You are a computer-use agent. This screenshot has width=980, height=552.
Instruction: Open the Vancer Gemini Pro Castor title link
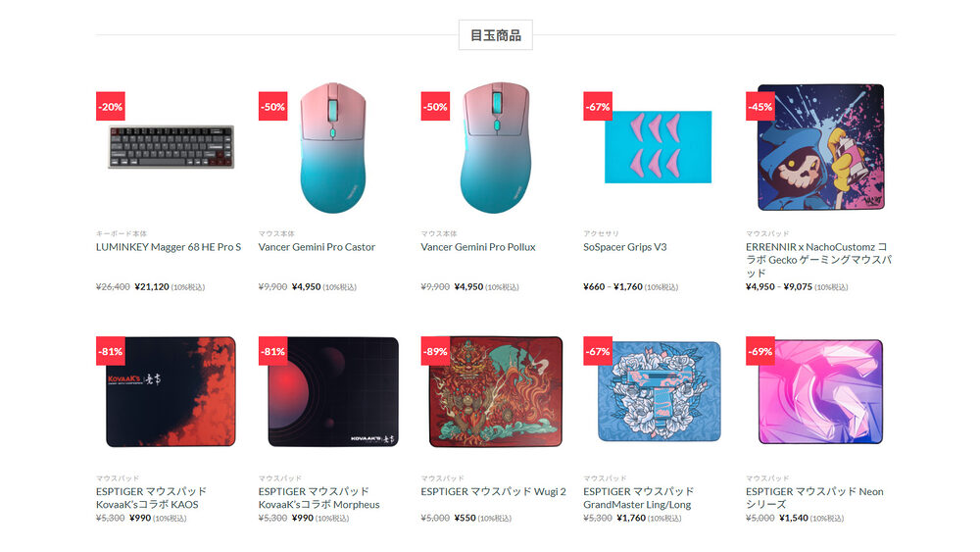tap(317, 247)
